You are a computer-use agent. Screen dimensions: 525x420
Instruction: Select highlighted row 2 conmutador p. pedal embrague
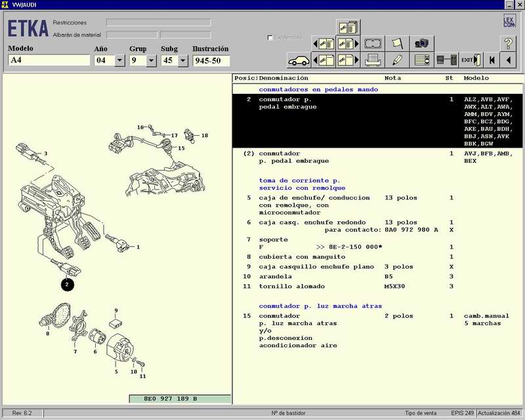point(377,121)
